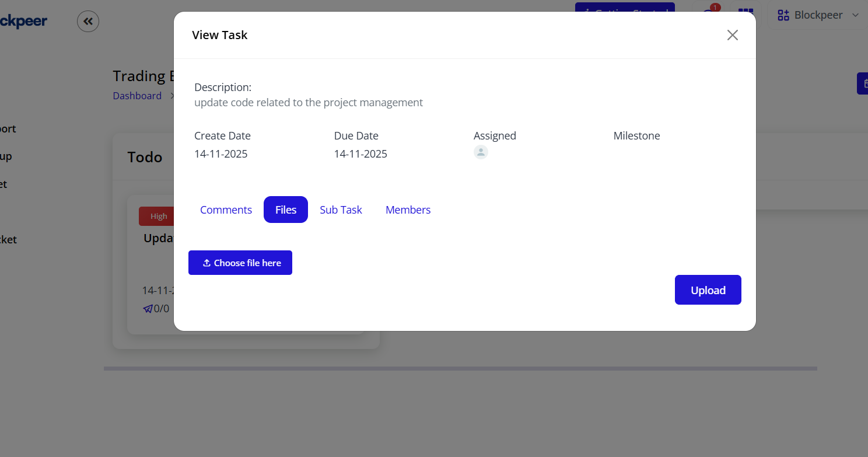Click the Blockpeer workspace squares icon
Screen dimensions: 868x457
pyautogui.click(x=783, y=15)
